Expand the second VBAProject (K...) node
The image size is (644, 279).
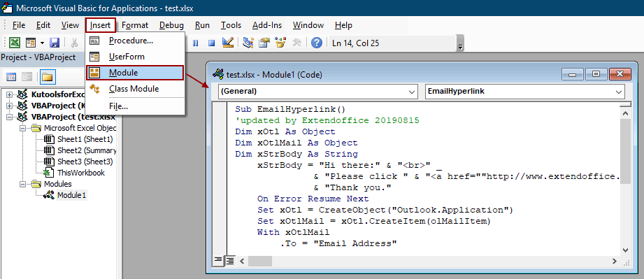pos(10,106)
